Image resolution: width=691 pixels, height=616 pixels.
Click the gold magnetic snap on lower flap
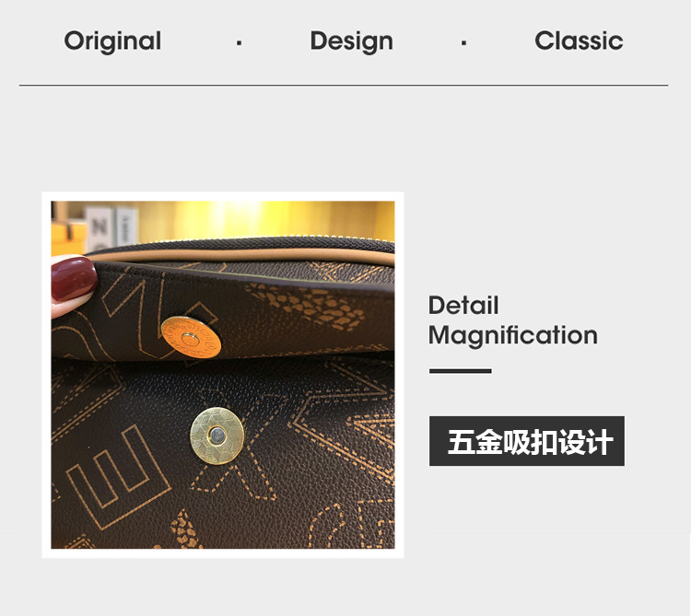point(217,436)
